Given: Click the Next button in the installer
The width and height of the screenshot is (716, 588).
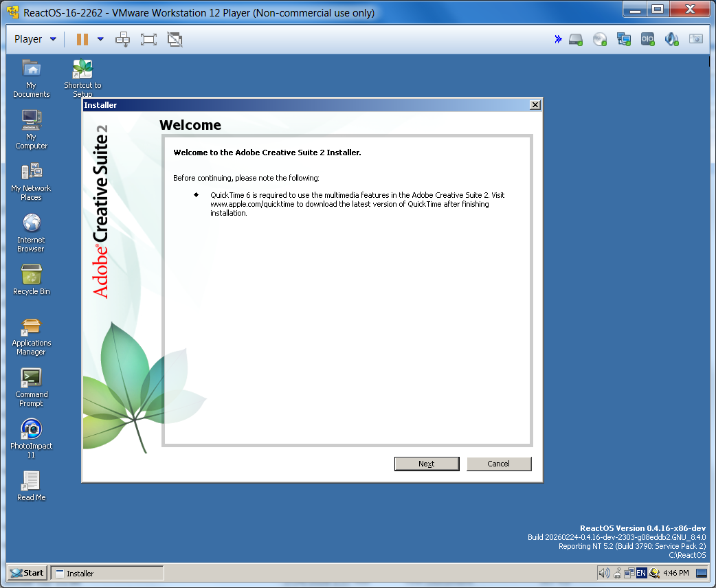Looking at the screenshot, I should (x=426, y=464).
